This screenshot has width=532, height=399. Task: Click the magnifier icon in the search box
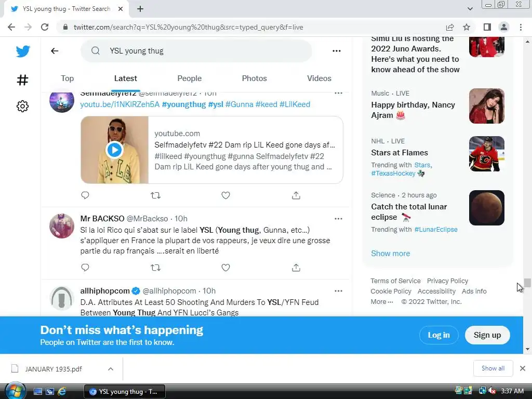click(96, 51)
